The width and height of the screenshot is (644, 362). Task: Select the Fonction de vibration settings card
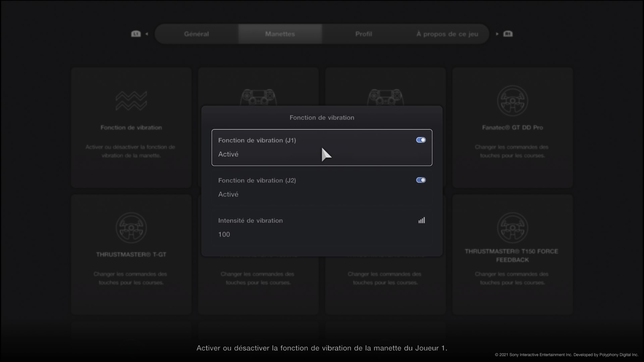[x=131, y=127]
